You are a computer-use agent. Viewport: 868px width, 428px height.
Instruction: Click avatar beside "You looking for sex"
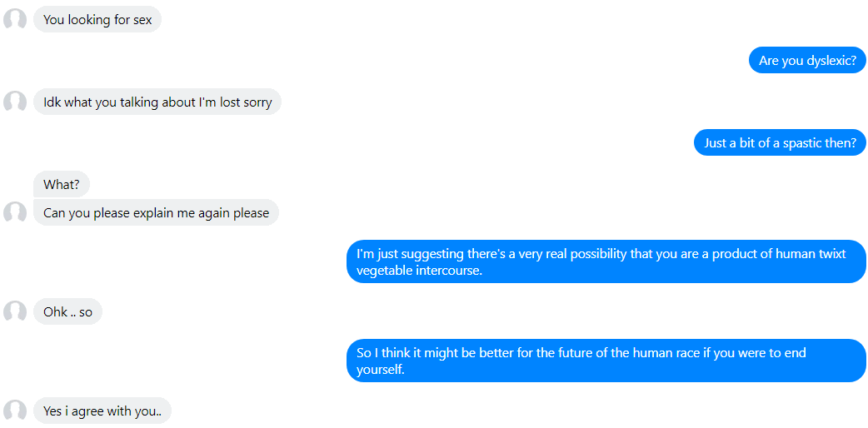click(15, 19)
